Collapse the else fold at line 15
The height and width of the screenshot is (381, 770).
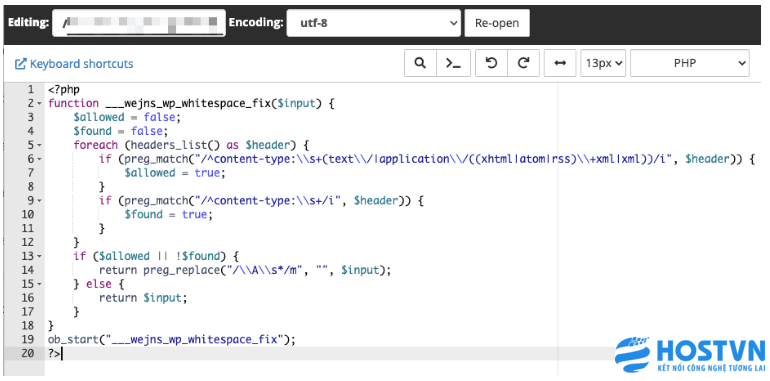pos(39,284)
